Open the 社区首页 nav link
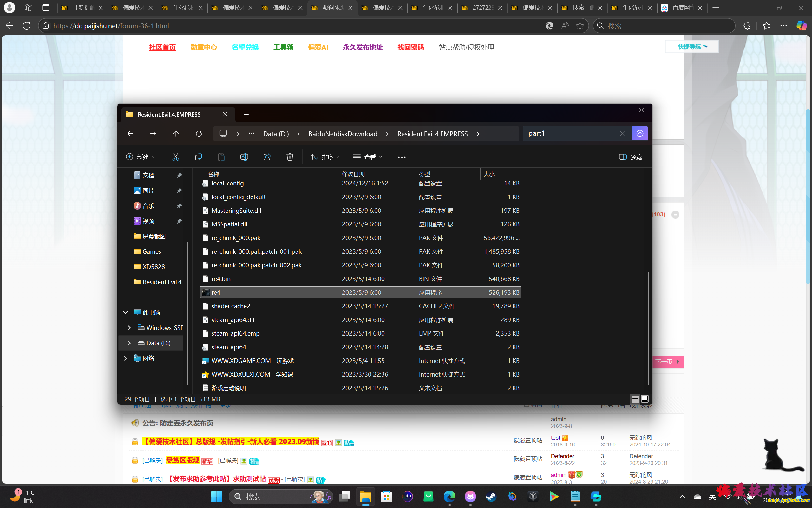 click(x=162, y=47)
